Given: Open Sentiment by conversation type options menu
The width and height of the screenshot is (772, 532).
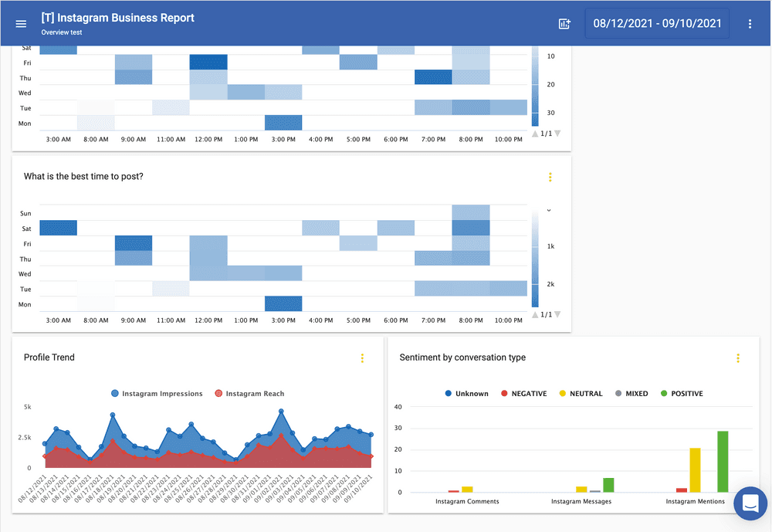Looking at the screenshot, I should click(737, 358).
